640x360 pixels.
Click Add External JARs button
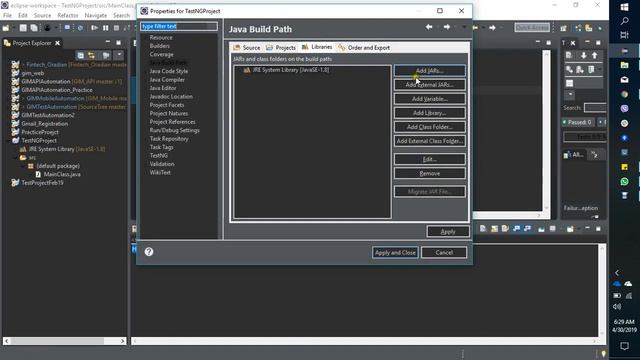point(429,84)
